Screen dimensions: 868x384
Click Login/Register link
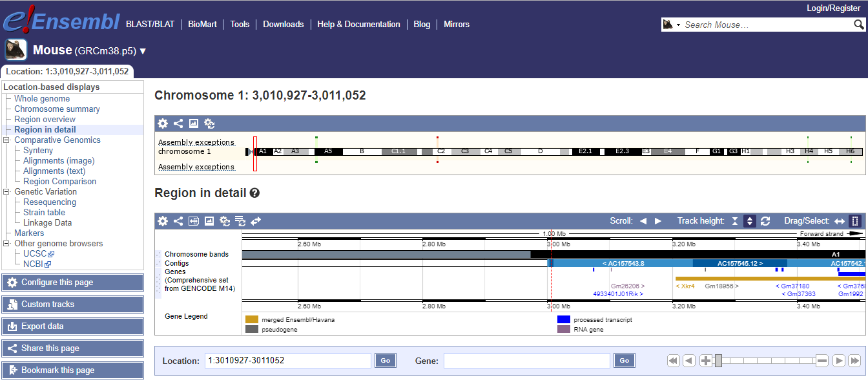click(834, 8)
